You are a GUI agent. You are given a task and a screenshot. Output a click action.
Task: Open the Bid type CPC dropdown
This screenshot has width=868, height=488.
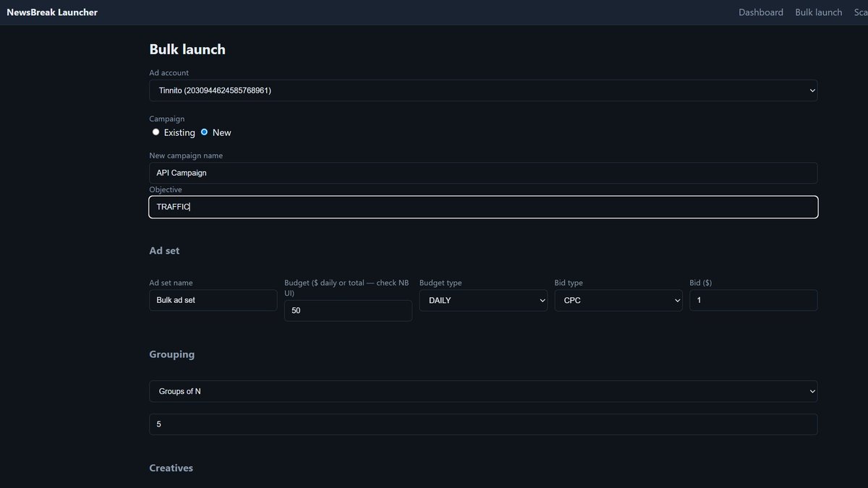click(618, 300)
